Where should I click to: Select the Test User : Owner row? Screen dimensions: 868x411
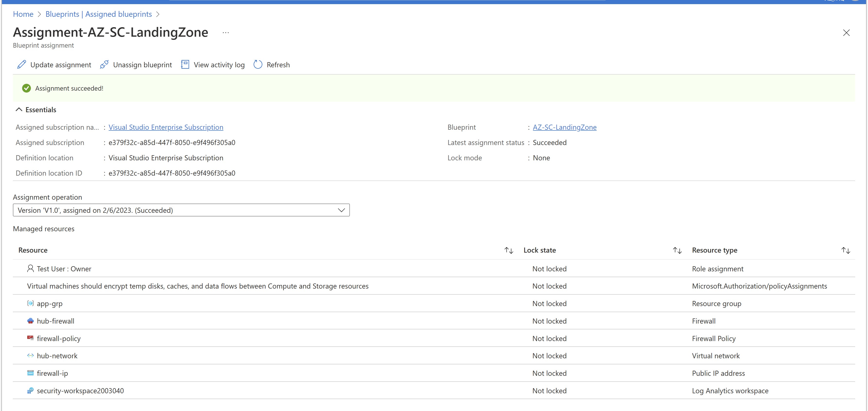coord(434,269)
